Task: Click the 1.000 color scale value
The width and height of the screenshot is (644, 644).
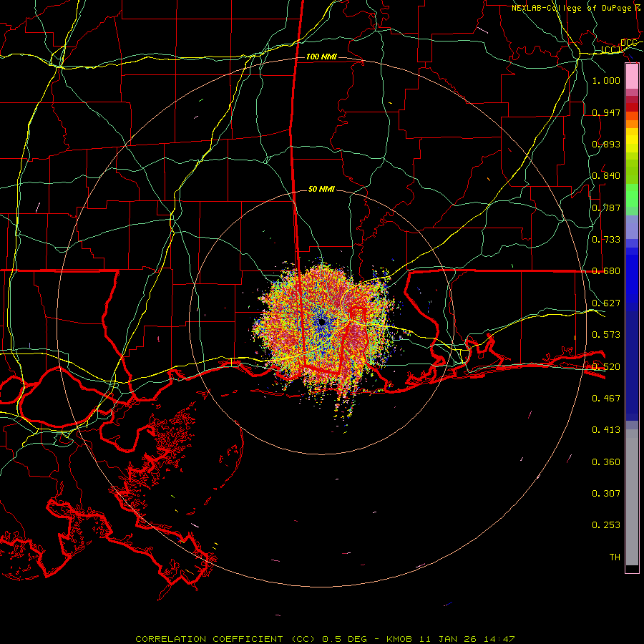Action: point(606,80)
